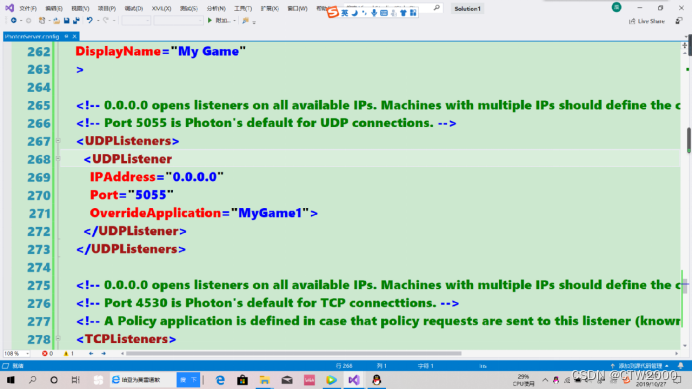Open the solution platform combo box
The height and width of the screenshot is (390, 693).
tap(178, 20)
